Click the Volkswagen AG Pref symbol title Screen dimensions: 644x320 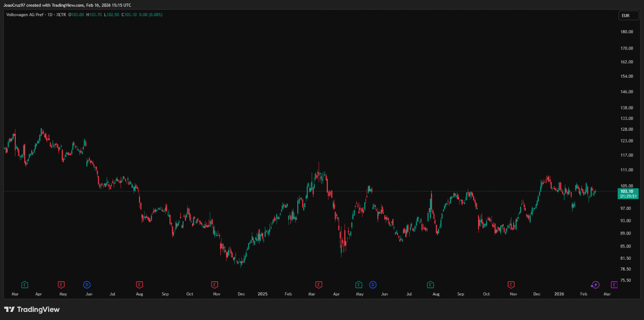tap(27, 15)
